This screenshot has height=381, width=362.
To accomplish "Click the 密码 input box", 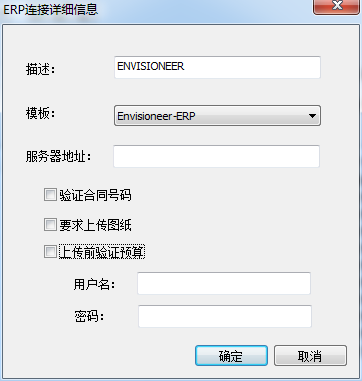I will [x=225, y=316].
